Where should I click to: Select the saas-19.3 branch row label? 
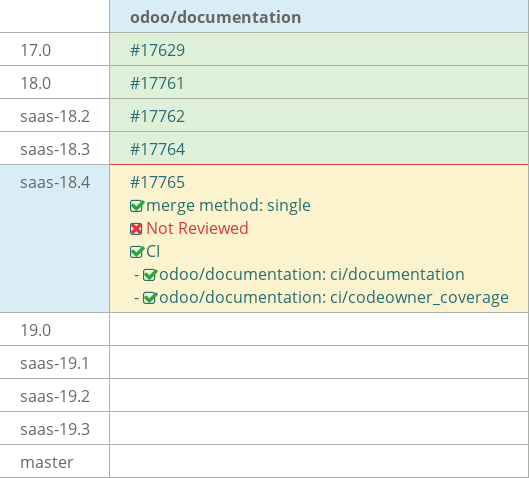click(55, 429)
